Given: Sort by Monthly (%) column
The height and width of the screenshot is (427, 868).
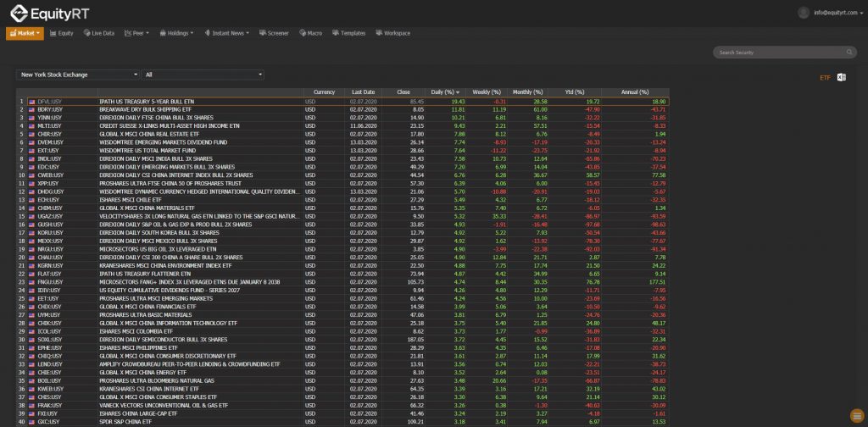Looking at the screenshot, I should (527, 92).
